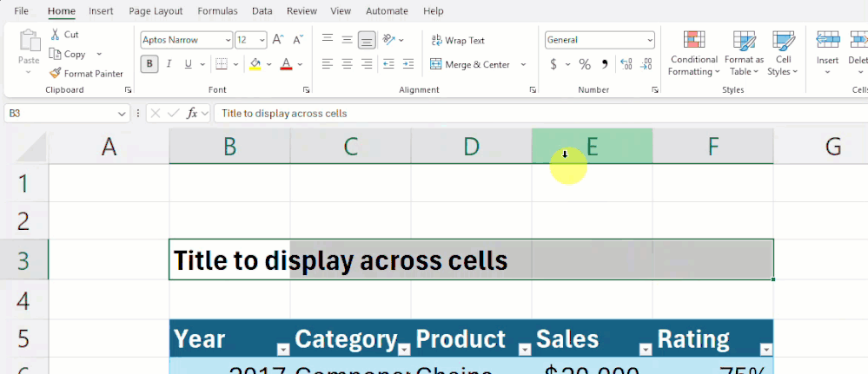Toggle Merge & Center
The height and width of the screenshot is (374, 868).
coord(470,65)
